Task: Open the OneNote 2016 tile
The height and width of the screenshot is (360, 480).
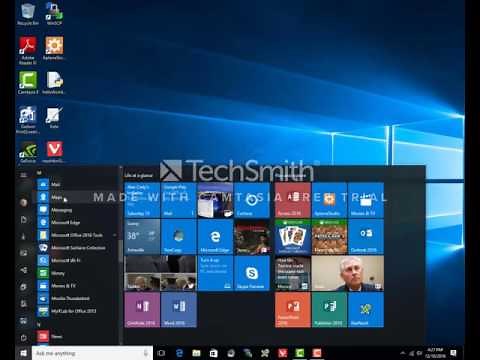Action: (x=142, y=310)
